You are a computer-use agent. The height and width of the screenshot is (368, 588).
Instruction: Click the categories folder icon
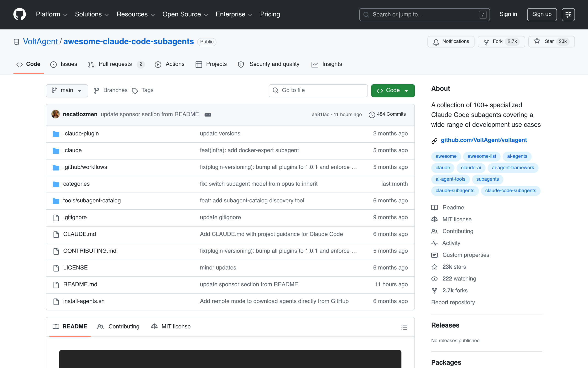[x=56, y=184]
